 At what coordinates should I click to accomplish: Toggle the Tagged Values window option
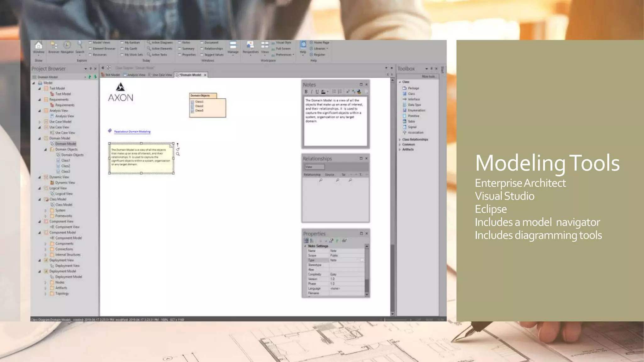(212, 55)
